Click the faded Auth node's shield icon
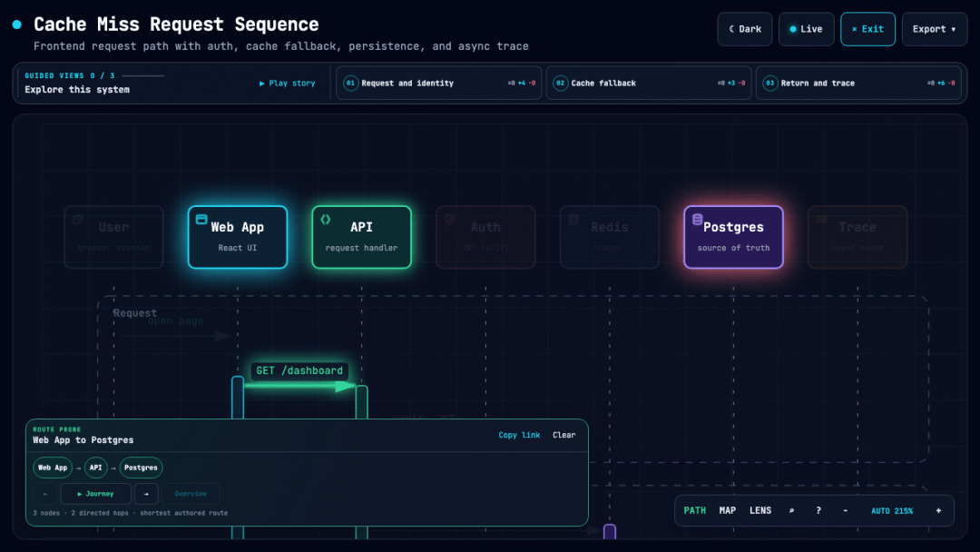The image size is (980, 552). [x=449, y=220]
